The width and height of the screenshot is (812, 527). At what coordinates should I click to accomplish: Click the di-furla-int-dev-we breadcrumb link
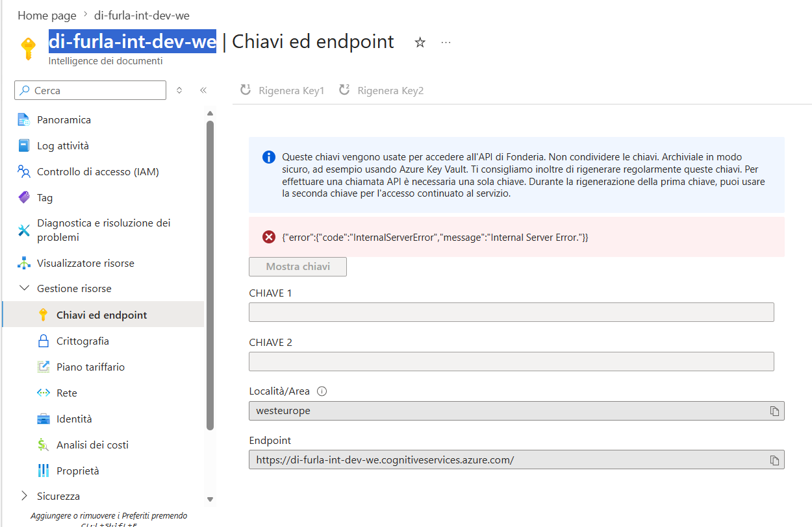coord(142,15)
